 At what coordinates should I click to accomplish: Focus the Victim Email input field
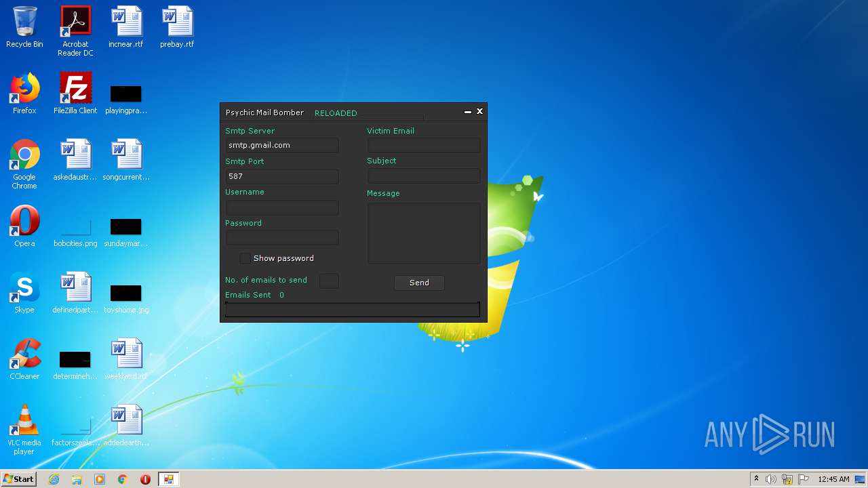424,145
